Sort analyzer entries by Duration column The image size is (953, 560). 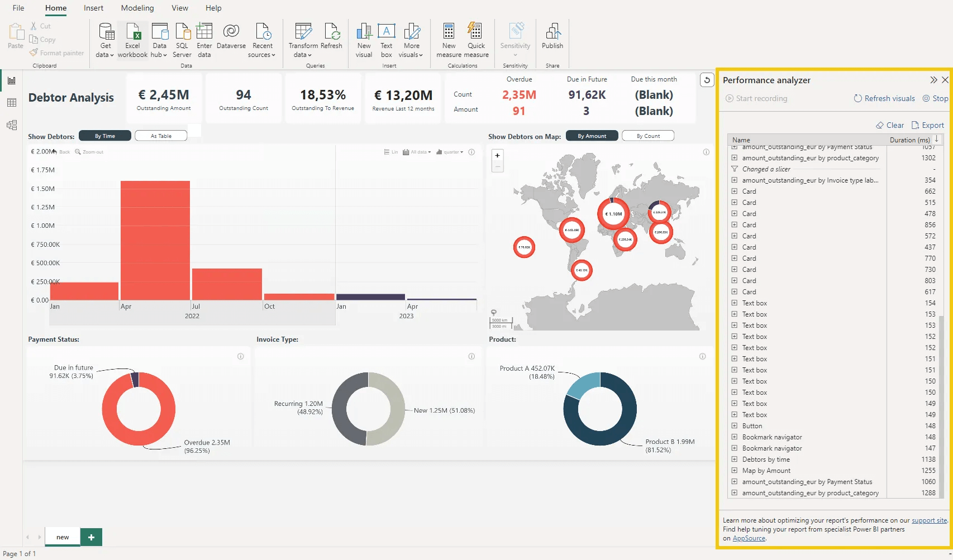click(909, 140)
